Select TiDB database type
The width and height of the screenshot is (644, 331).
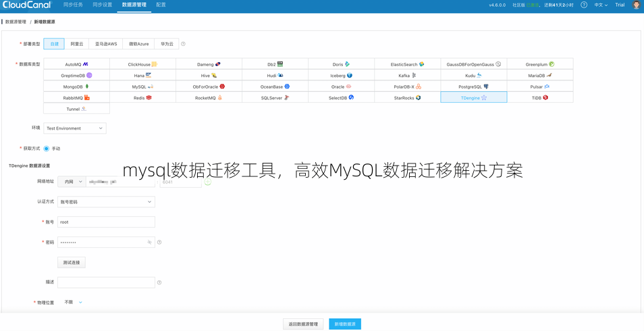click(539, 97)
